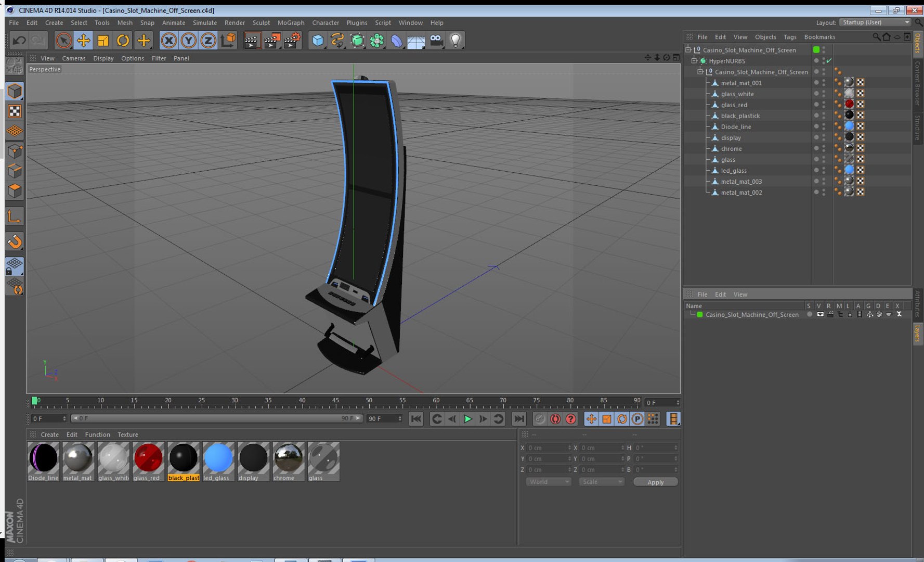Open the MoGraph menu
The image size is (924, 562).
pos(291,23)
